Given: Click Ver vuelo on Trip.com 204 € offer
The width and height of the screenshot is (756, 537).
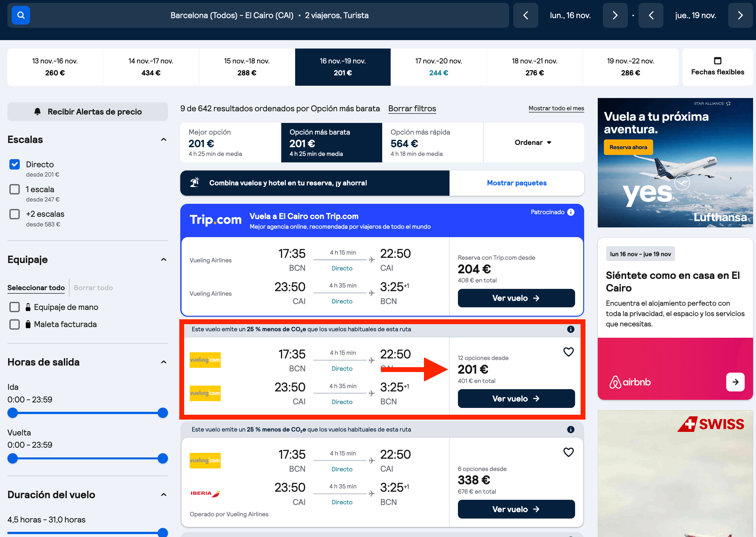Looking at the screenshot, I should [516, 298].
